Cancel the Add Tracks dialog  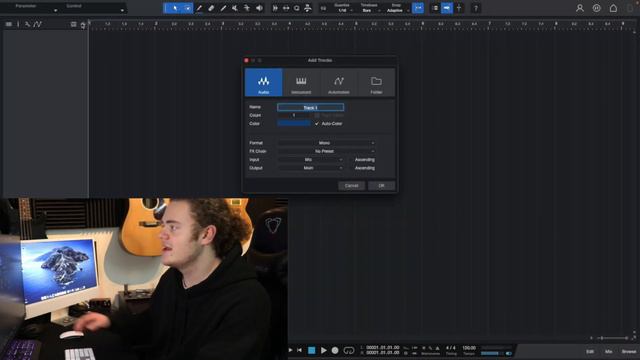tap(351, 186)
